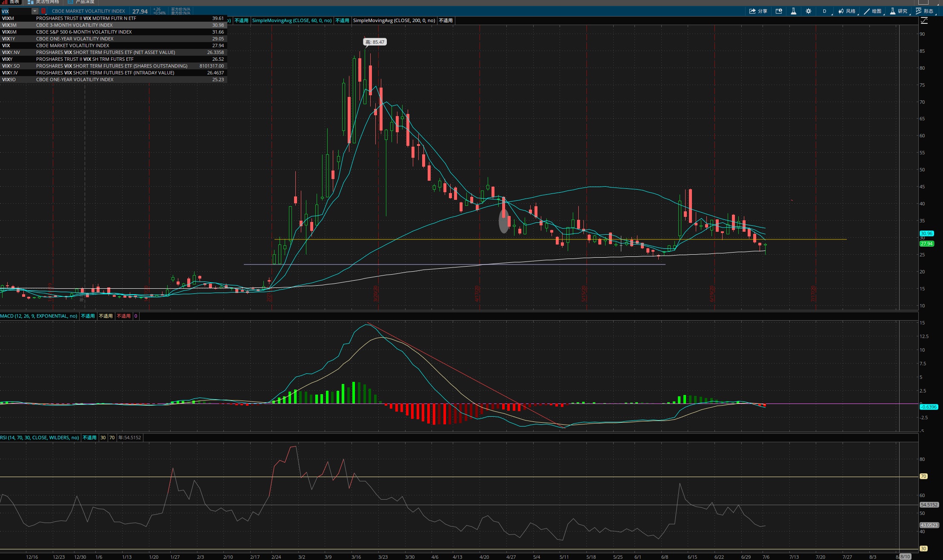The width and height of the screenshot is (943, 560).
Task: Click the -0.6396 MACD value axis label
Action: (929, 407)
